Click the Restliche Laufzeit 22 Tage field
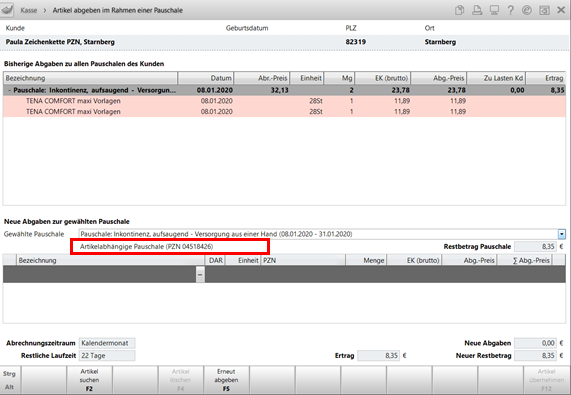This screenshot has width=571, height=395. [x=107, y=355]
